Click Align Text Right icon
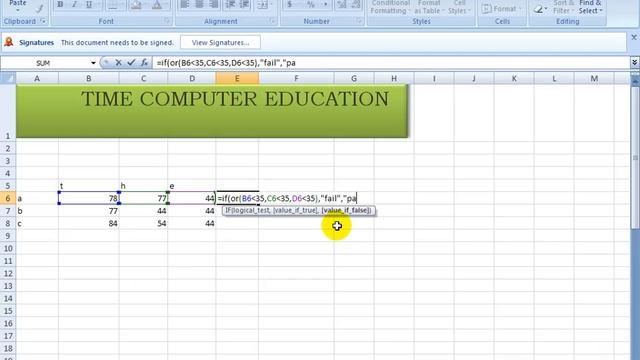 [213, 4]
